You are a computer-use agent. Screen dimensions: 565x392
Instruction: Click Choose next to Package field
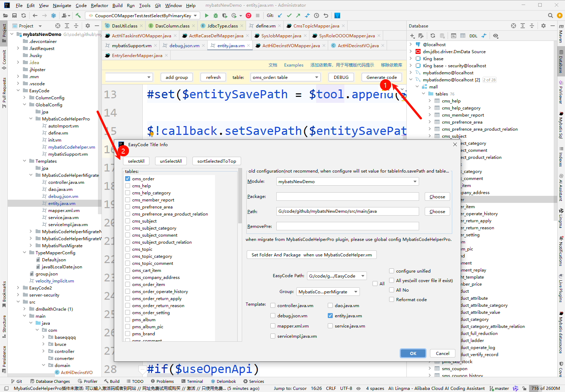coord(437,197)
